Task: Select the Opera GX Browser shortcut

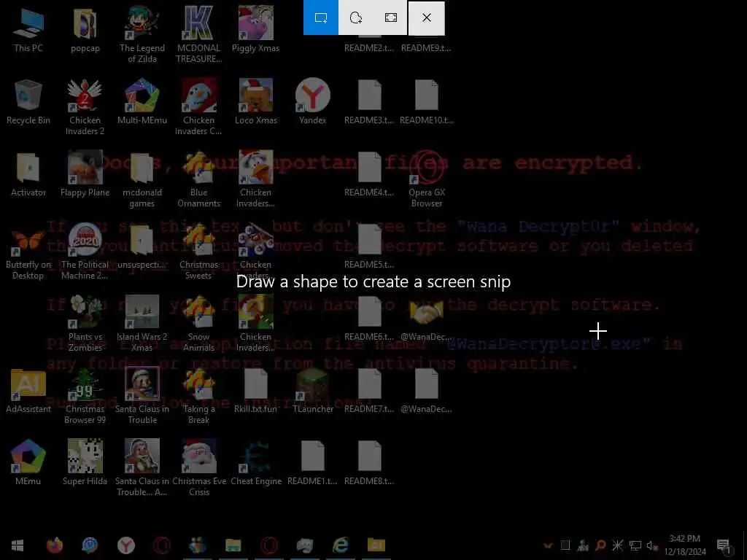Action: coord(426,179)
